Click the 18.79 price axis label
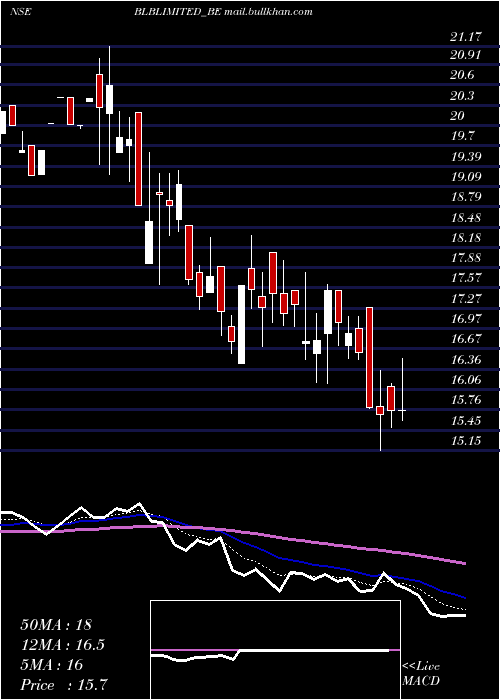This screenshot has width=500, height=700. [x=468, y=197]
